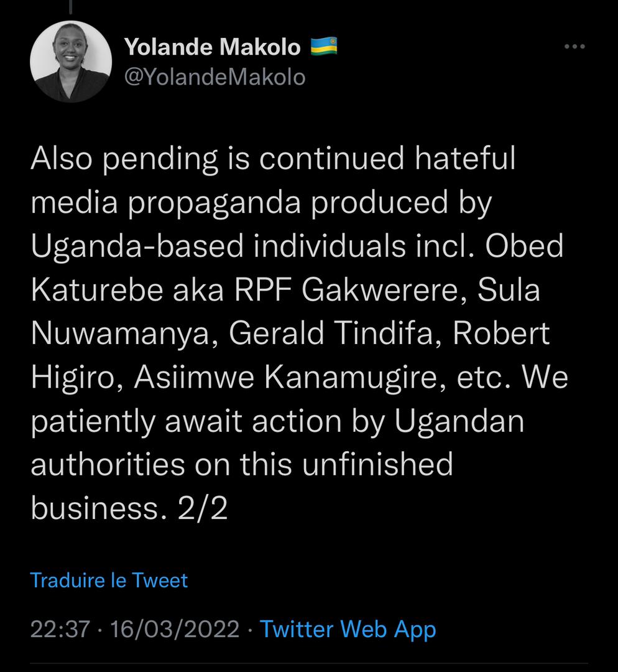Click the word "Uganda-based" in the tweet
Viewport: 618px width, 672px height.
[137, 246]
